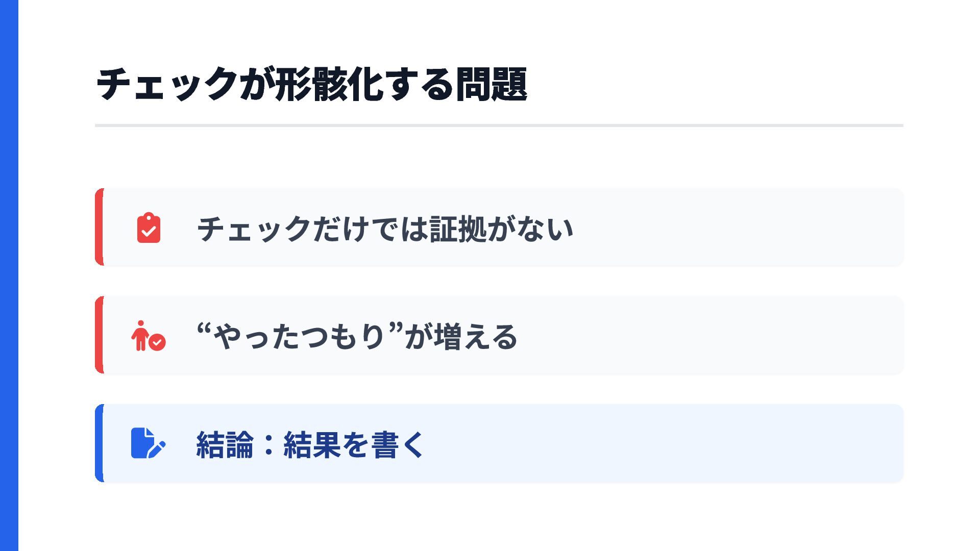Click the blue vertical bar at left edge
The height and width of the screenshot is (551, 980).
9,275
